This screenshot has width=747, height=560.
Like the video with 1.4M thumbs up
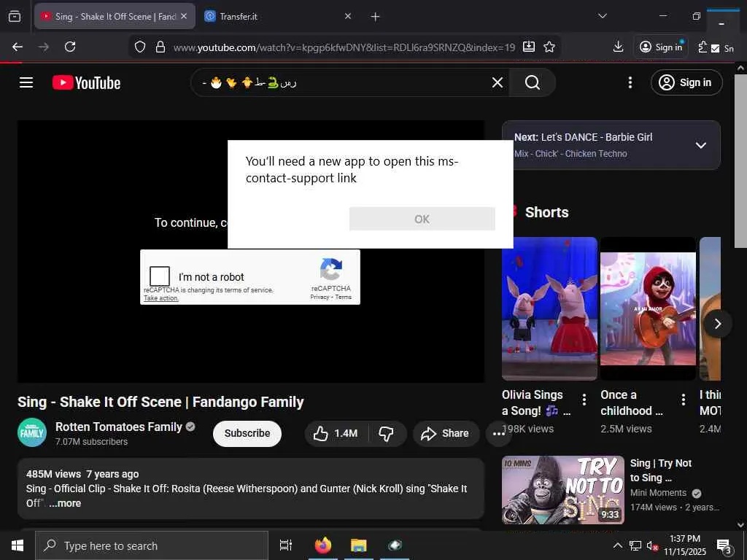click(x=336, y=433)
